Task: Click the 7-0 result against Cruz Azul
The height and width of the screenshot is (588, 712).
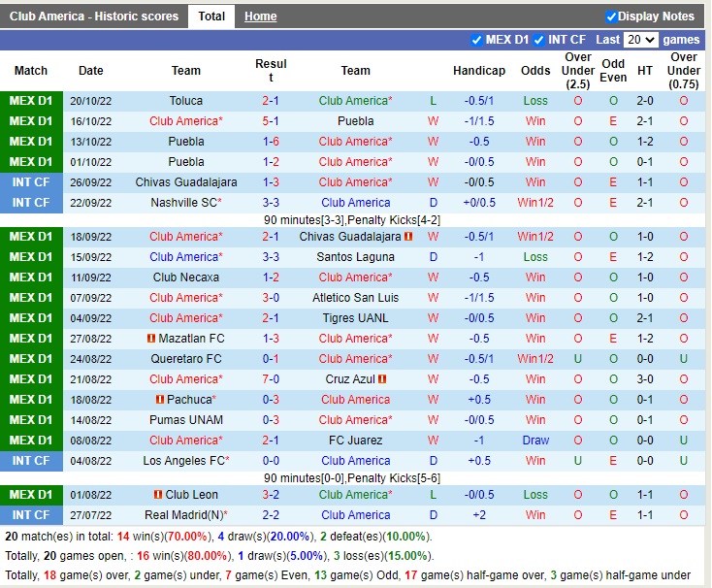Action: coord(271,379)
